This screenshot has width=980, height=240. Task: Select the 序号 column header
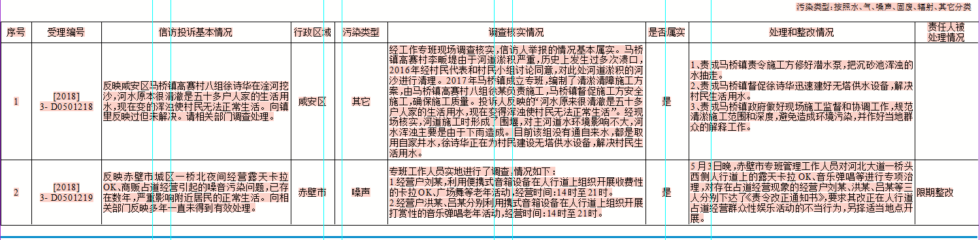pos(16,32)
